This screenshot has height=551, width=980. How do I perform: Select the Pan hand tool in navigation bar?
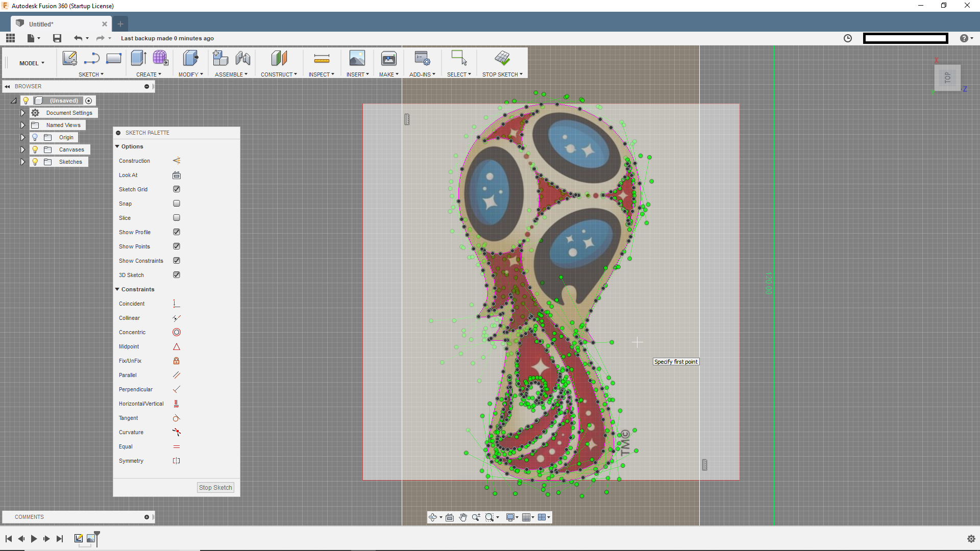coord(463,517)
